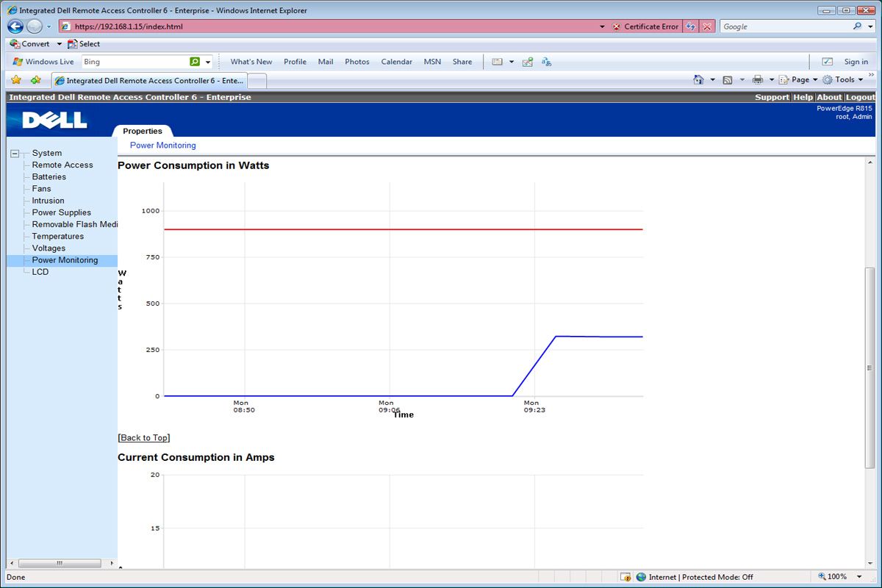Select Remote Access in the tree

pos(62,165)
